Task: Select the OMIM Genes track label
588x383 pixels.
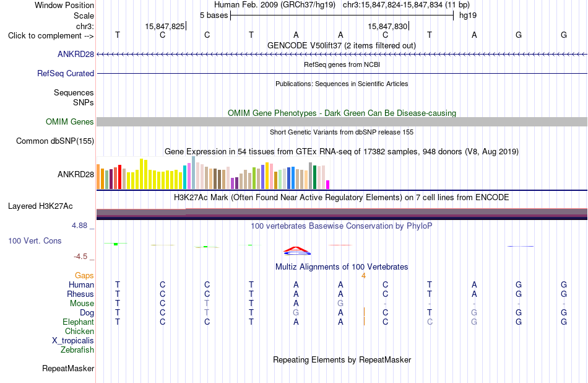Action: [69, 121]
